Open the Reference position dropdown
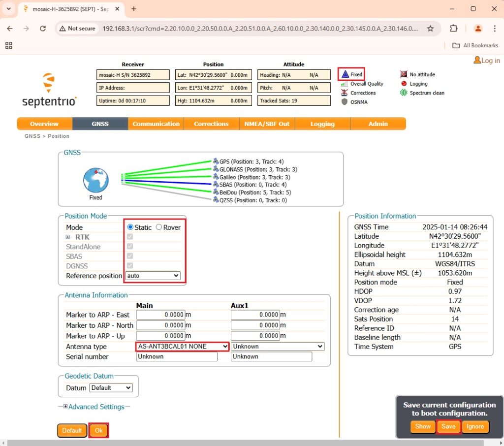 152,276
